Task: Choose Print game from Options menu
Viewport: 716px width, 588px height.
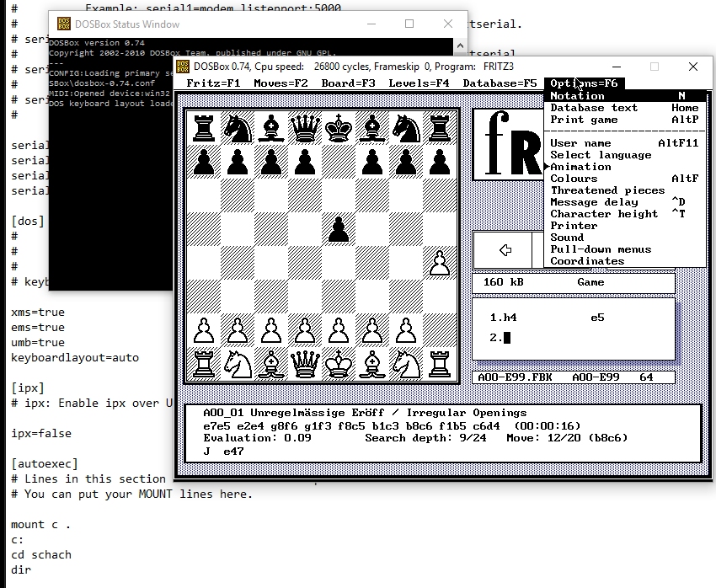Action: (x=584, y=120)
